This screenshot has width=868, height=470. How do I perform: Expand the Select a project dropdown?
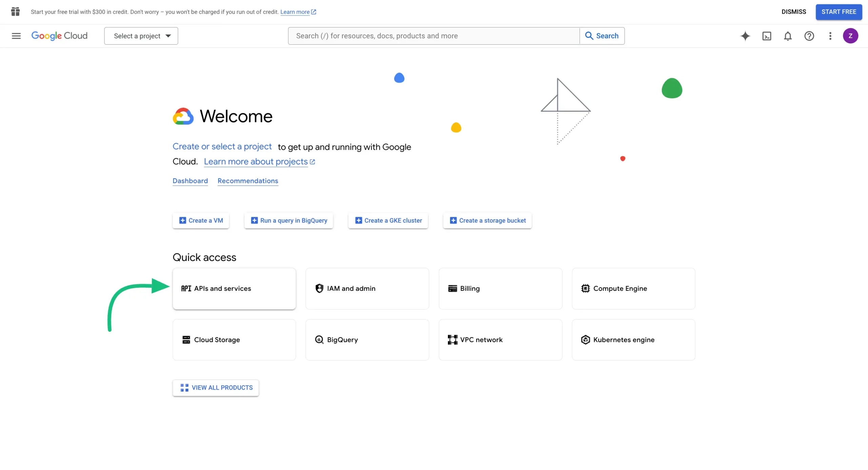click(141, 36)
